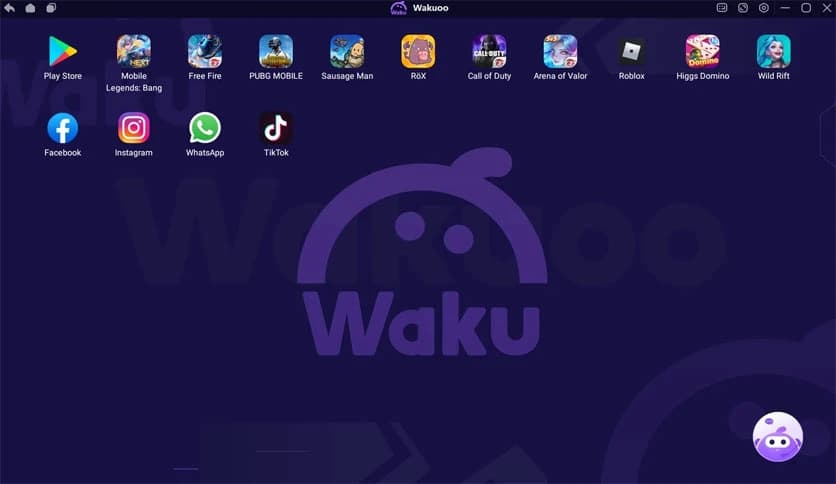Launch the RöX game

(418, 51)
